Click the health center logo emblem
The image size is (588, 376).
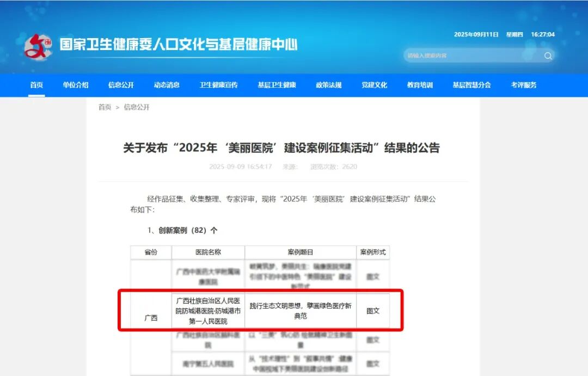click(38, 47)
